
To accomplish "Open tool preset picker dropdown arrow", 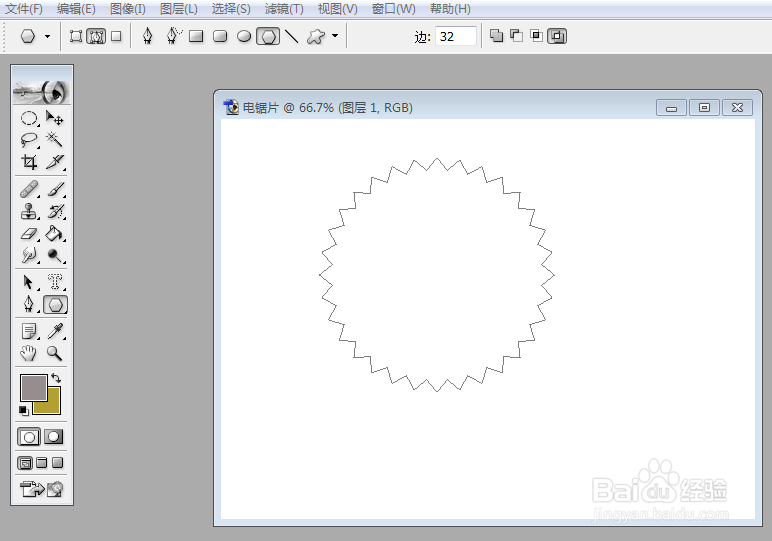I will point(47,36).
